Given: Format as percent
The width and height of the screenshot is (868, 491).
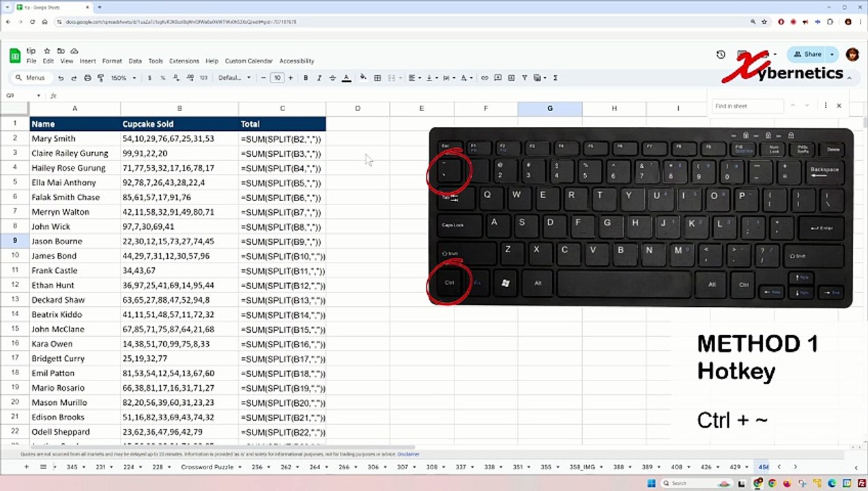Looking at the screenshot, I should 162,78.
